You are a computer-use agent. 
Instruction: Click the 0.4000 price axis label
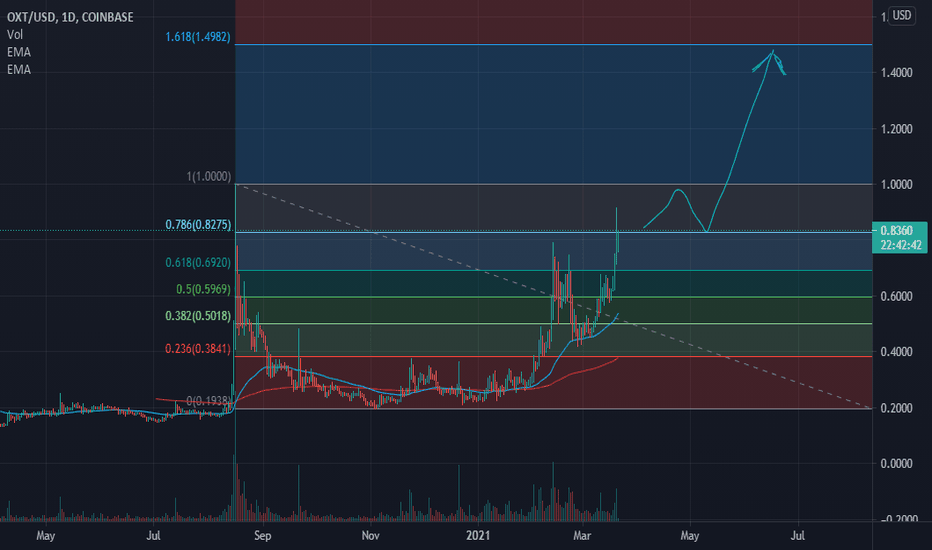point(896,352)
